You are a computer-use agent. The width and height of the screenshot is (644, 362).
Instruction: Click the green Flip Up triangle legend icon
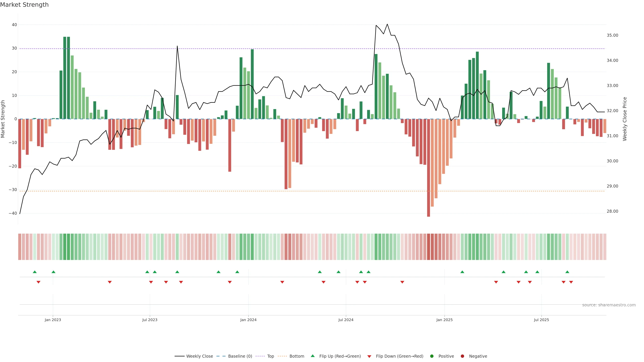[x=312, y=356]
